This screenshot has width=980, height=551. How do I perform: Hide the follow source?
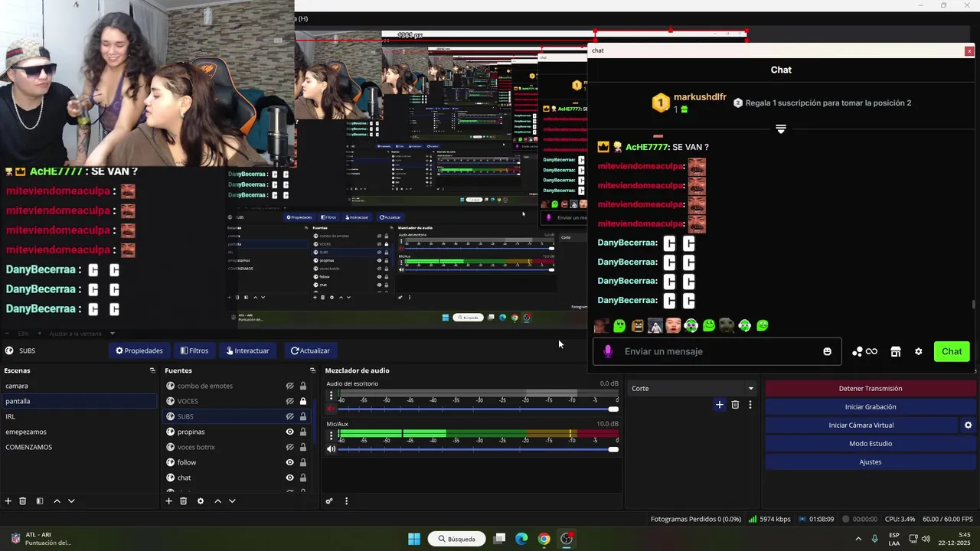(x=290, y=462)
